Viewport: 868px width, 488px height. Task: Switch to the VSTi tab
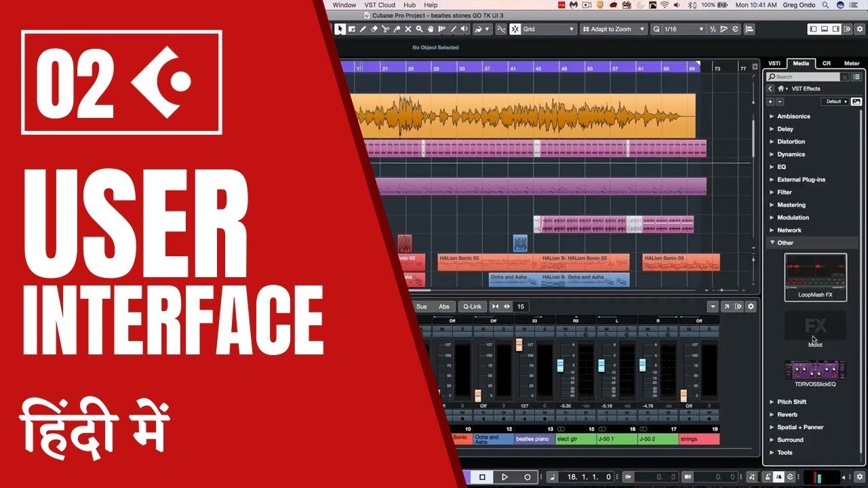[774, 63]
